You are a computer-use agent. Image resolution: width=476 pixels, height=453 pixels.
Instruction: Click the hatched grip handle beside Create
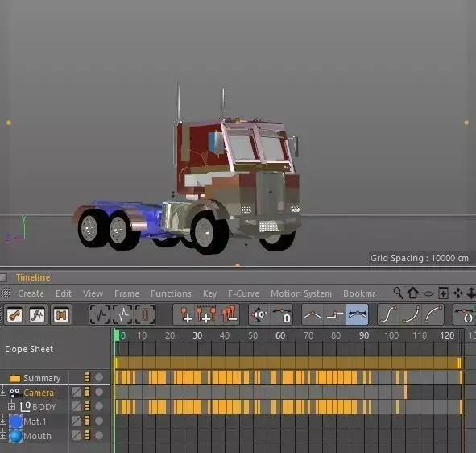click(6, 293)
